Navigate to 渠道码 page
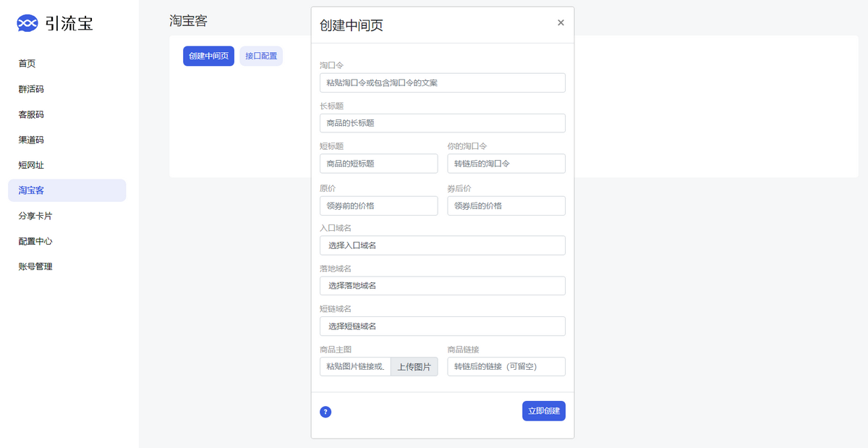 coord(31,140)
